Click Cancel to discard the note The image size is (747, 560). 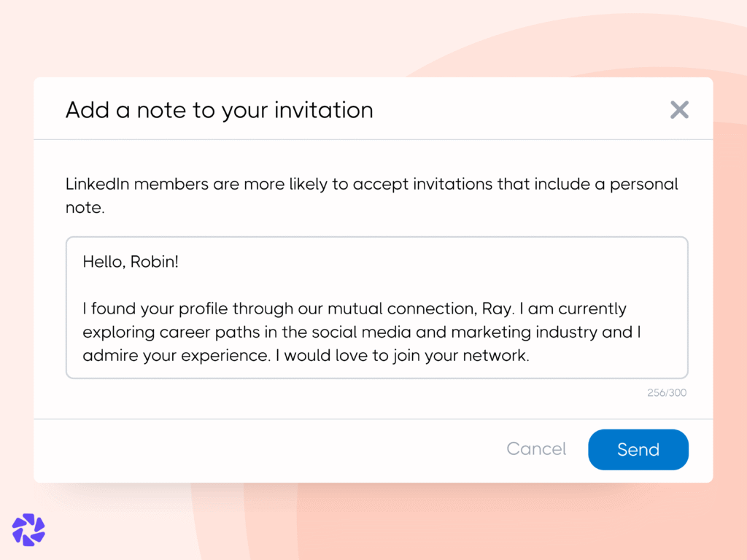point(536,449)
